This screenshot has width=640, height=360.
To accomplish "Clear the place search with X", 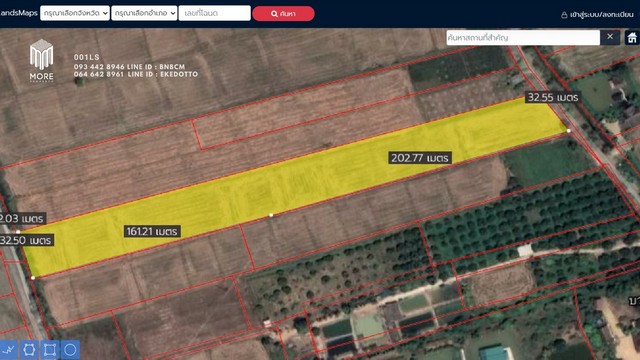I will click(x=610, y=37).
